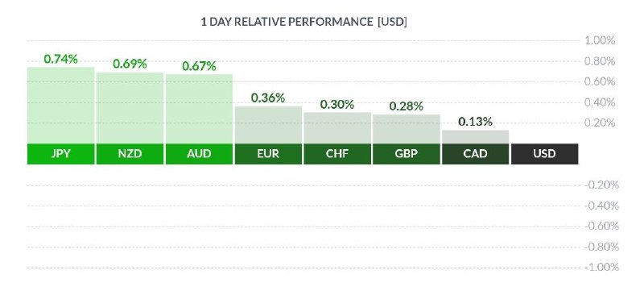Click the CAD 0.13% performance bar
644x295 pixels.
[x=475, y=137]
